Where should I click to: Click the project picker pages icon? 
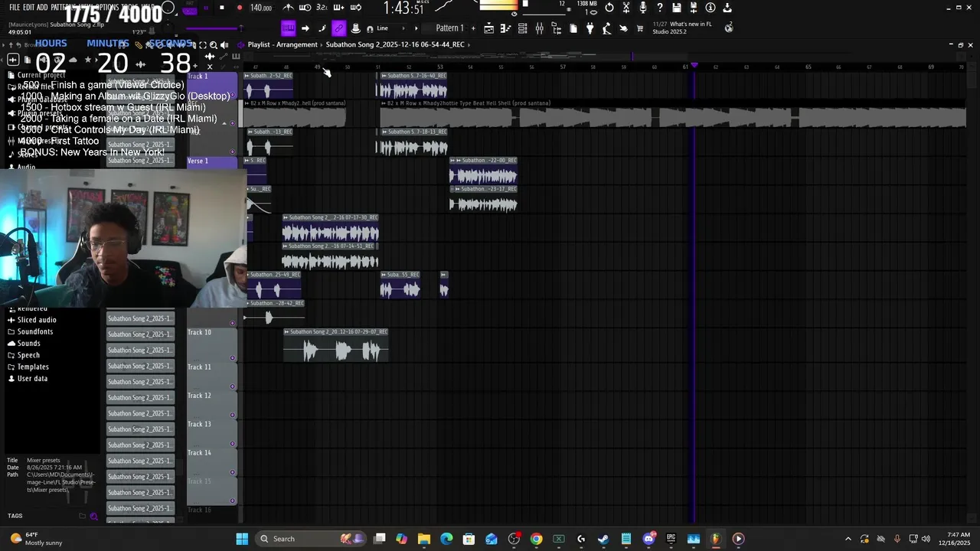tap(573, 28)
